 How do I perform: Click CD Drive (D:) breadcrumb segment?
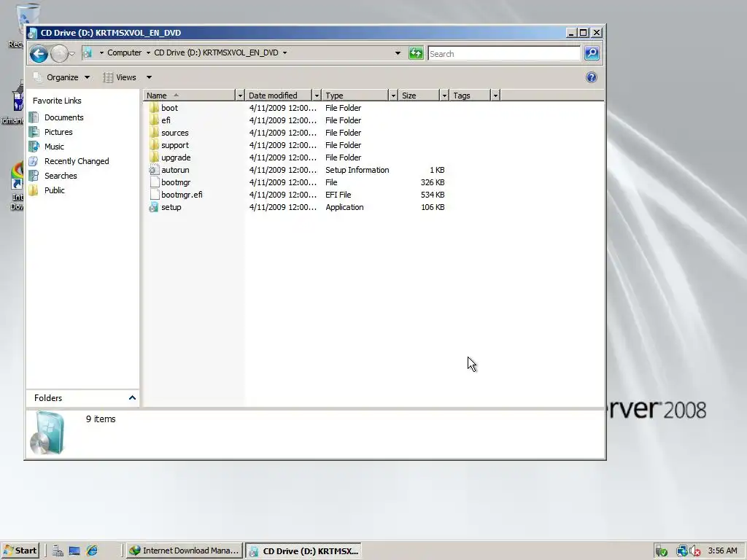point(216,52)
